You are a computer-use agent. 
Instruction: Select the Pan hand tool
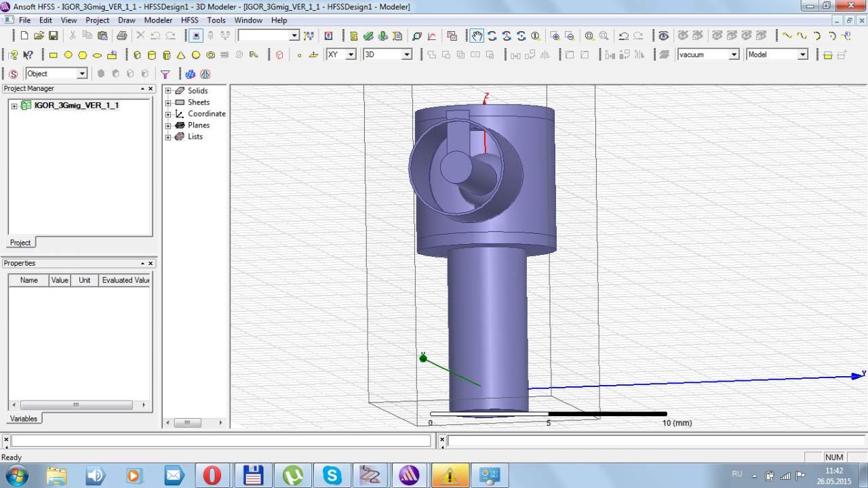coord(477,36)
